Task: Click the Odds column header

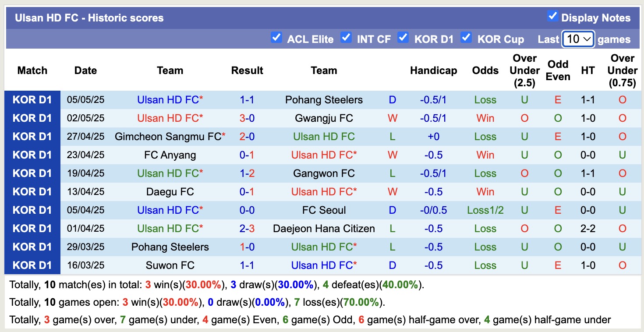Action: (x=485, y=70)
